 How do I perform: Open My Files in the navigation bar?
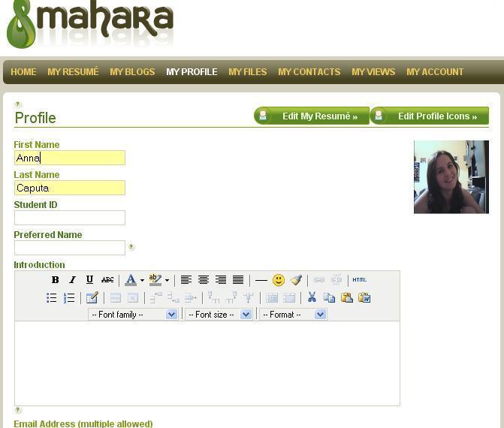click(x=248, y=72)
